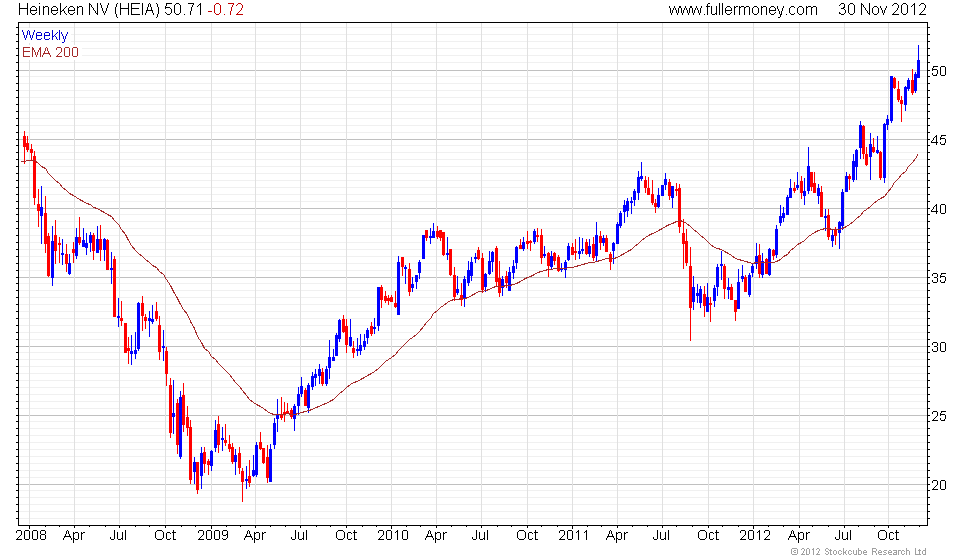Click the 'Oct' label before 2012
Viewport: 980px width, 560px height.
[708, 536]
